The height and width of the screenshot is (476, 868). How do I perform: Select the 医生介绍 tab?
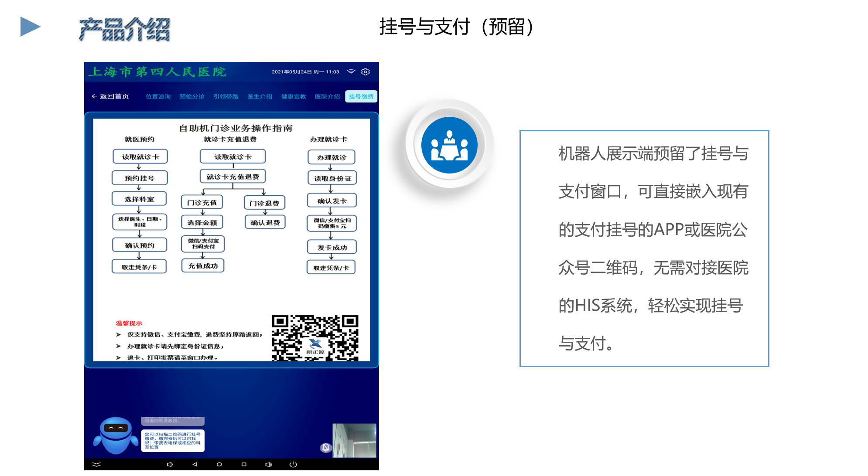point(260,96)
